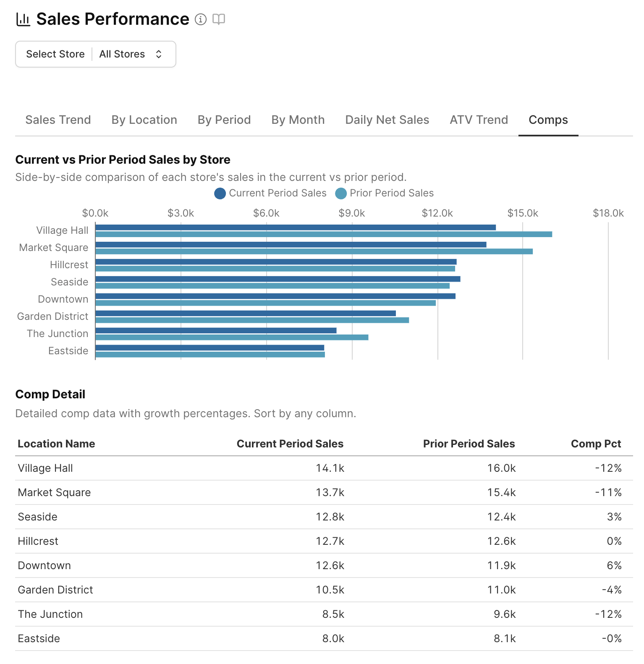Toggle the Current Period Sales legend swatch

[x=220, y=193]
